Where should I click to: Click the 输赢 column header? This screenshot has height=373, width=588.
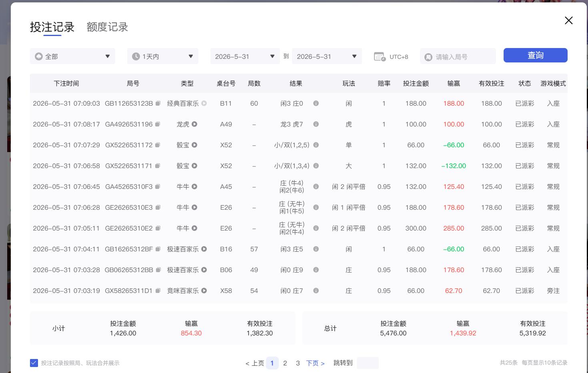[x=454, y=83]
